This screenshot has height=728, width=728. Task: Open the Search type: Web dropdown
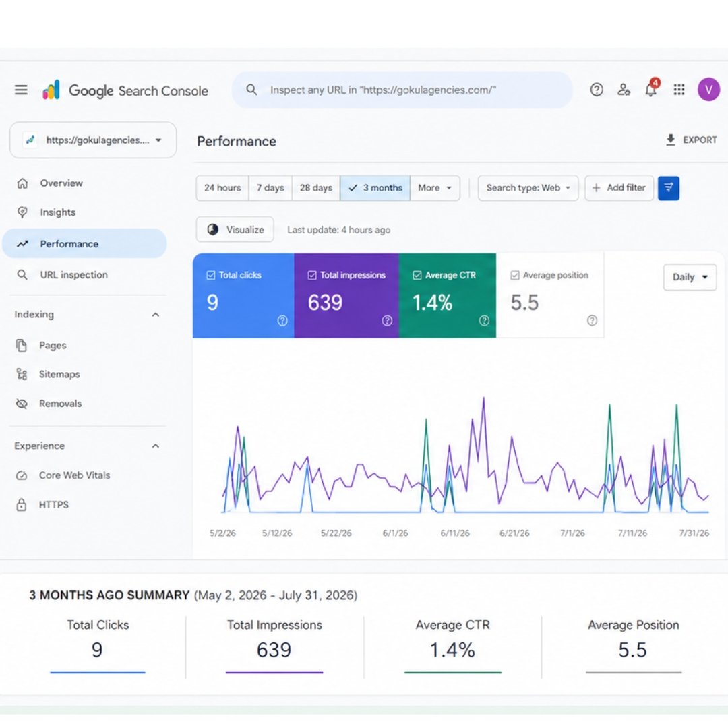click(x=528, y=188)
